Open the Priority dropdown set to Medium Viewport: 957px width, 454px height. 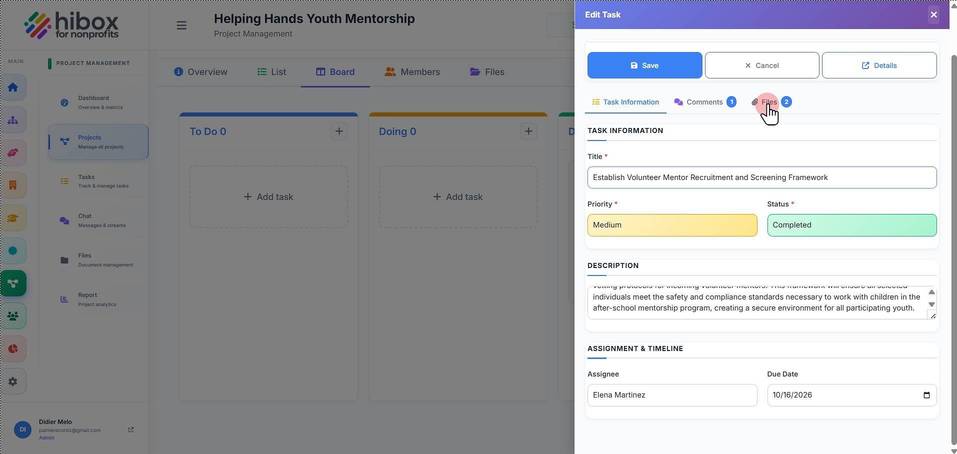672,225
